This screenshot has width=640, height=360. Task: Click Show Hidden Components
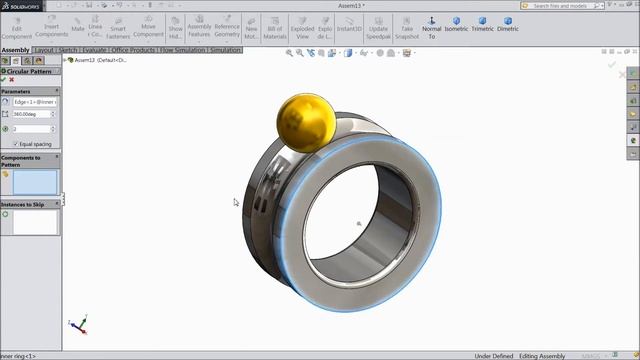tap(176, 28)
